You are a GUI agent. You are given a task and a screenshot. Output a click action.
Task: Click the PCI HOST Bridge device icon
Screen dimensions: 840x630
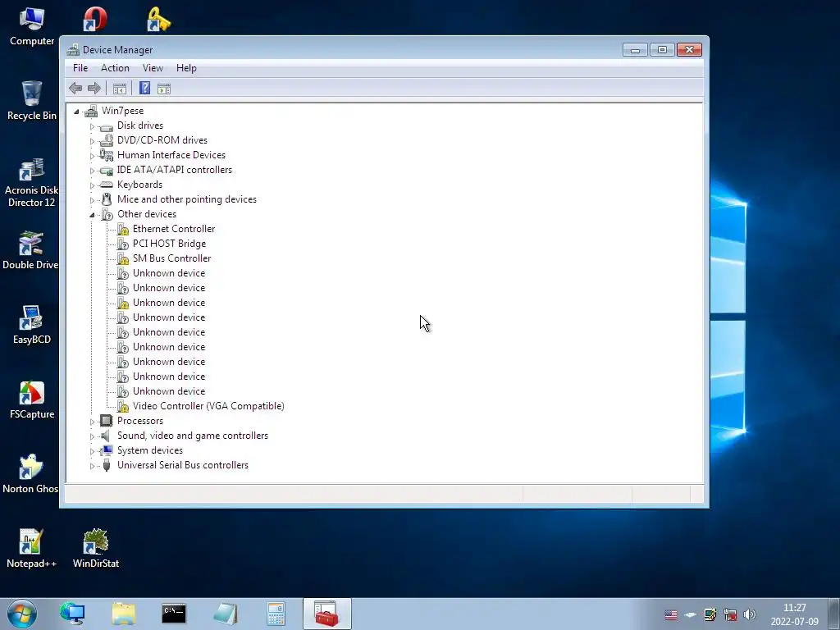pos(123,244)
